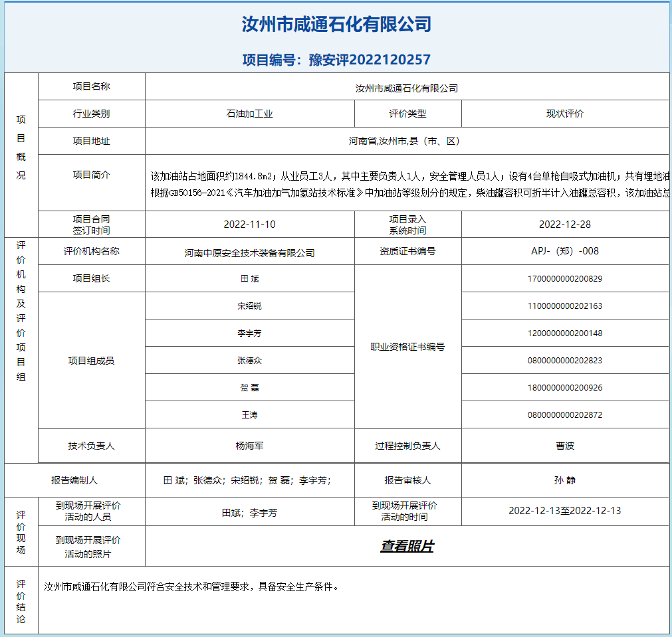The width and height of the screenshot is (672, 637).
Task: Click the page title 汝州市咸通石化有限公司
Action: (336, 24)
